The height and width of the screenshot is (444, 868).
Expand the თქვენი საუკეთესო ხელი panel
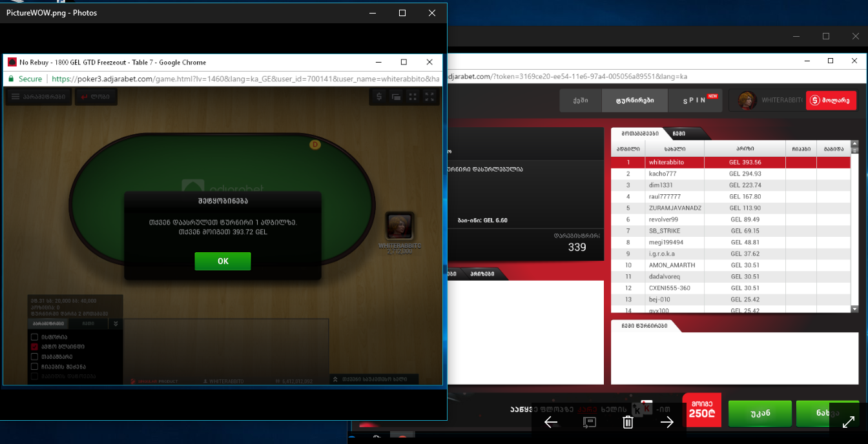coord(374,379)
